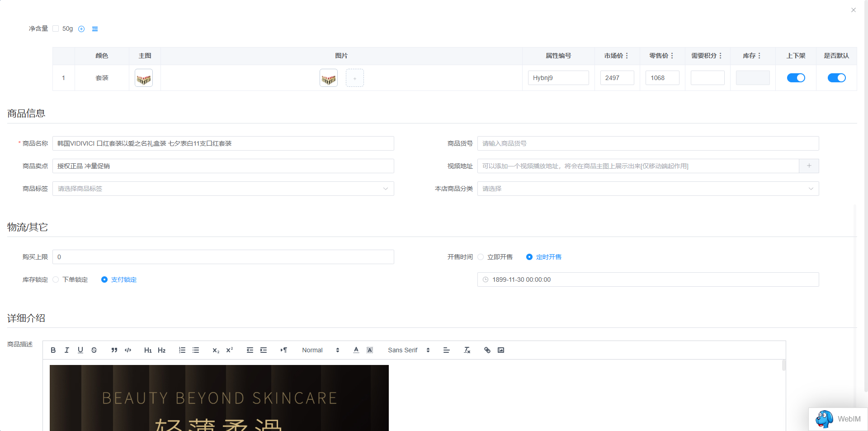Image resolution: width=868 pixels, height=431 pixels.
Task: Check the 50g net content checkbox
Action: (x=56, y=28)
